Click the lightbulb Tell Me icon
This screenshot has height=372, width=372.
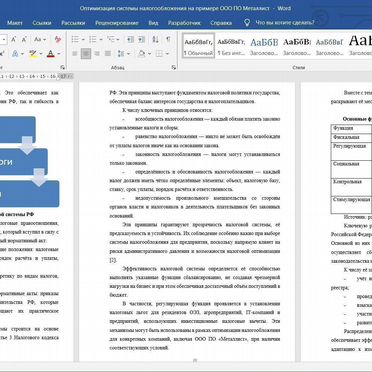pyautogui.click(x=247, y=23)
